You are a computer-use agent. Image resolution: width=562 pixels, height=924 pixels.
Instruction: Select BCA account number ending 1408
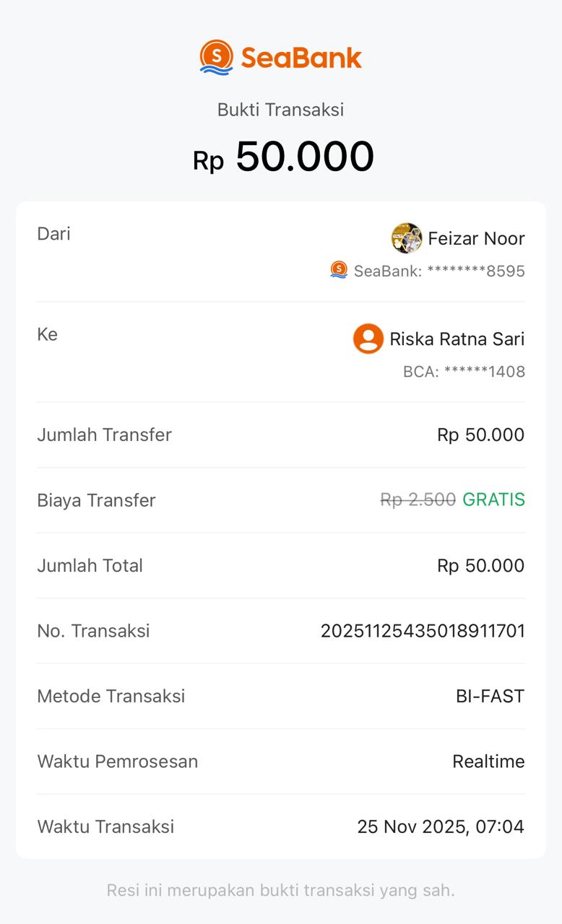(464, 372)
